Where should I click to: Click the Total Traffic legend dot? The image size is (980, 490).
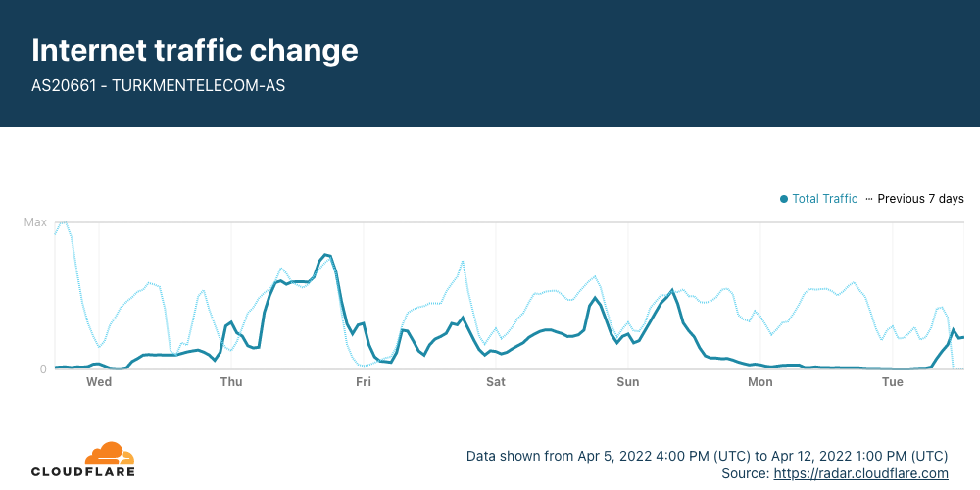point(784,199)
